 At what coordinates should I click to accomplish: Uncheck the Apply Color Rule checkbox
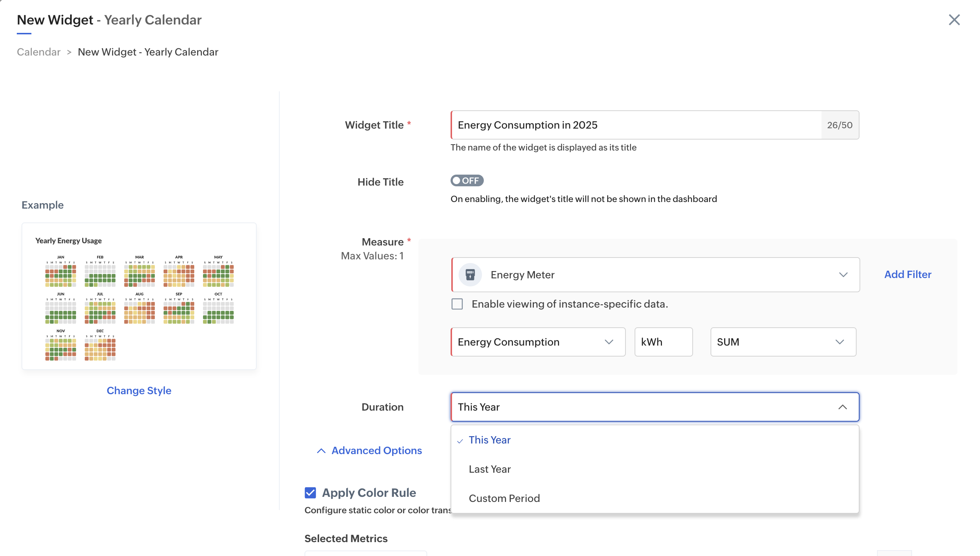(310, 492)
